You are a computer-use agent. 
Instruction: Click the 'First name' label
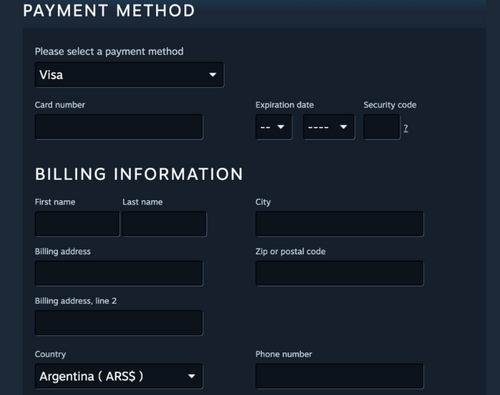pyautogui.click(x=55, y=202)
